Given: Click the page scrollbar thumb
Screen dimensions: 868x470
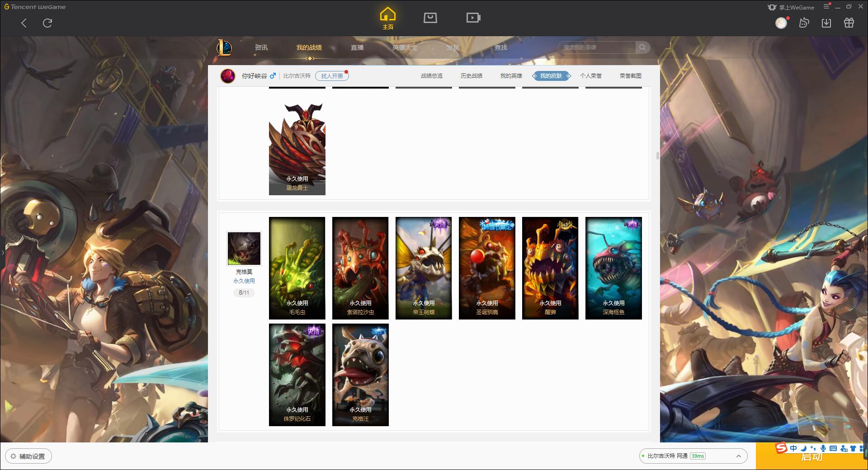Looking at the screenshot, I should [657, 156].
